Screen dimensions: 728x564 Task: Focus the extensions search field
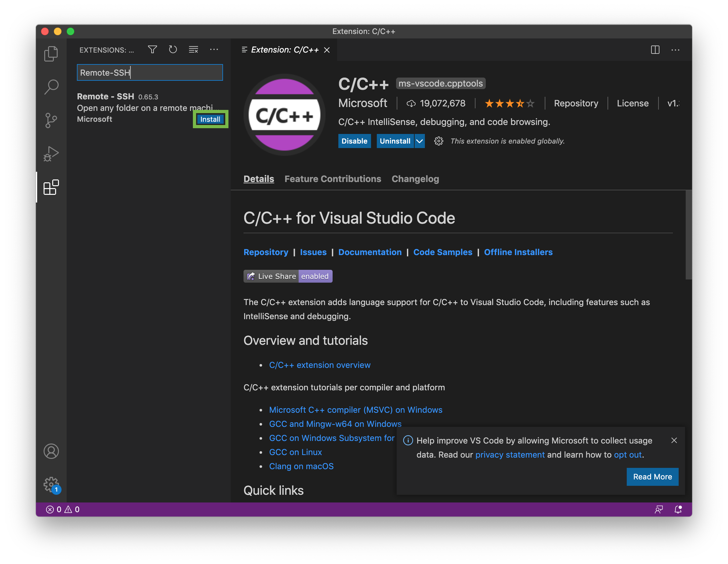click(150, 72)
